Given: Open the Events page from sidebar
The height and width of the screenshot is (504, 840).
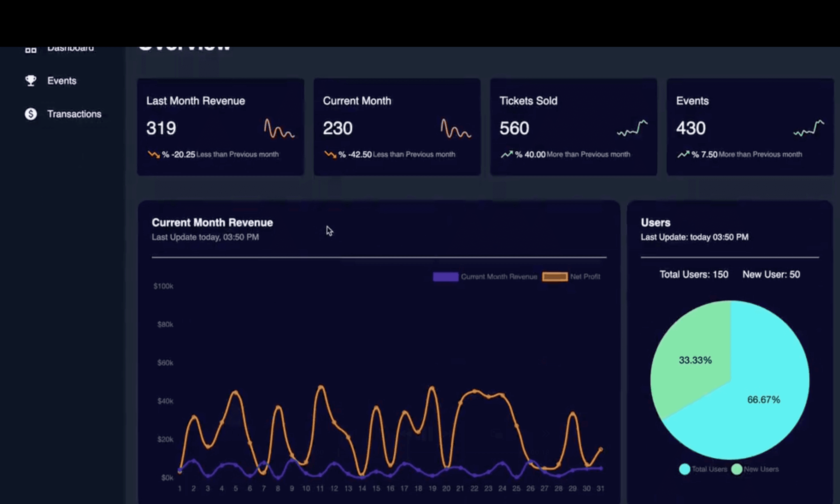Looking at the screenshot, I should point(62,80).
